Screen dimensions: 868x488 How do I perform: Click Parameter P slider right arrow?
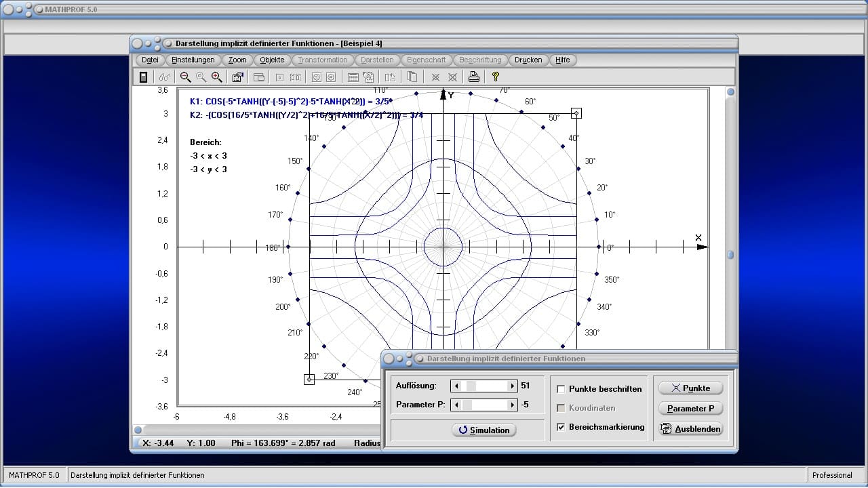[512, 405]
